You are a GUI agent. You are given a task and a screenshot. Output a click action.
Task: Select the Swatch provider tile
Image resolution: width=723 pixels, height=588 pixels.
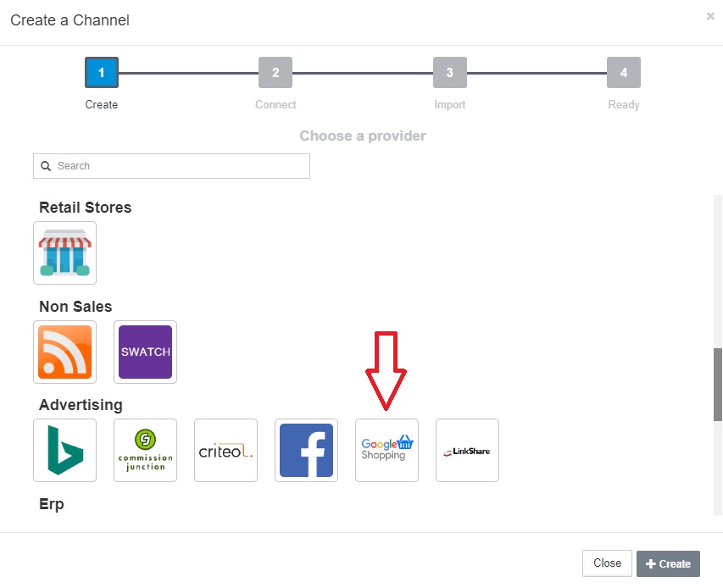click(x=145, y=352)
